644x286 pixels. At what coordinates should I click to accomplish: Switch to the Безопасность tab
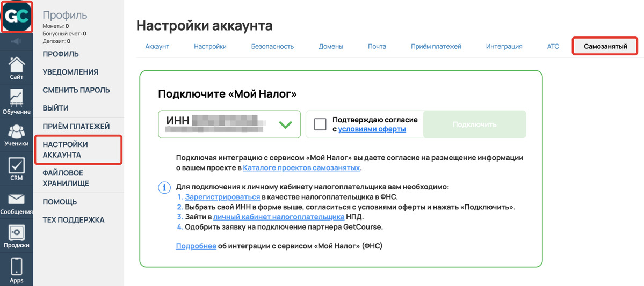pyautogui.click(x=272, y=47)
